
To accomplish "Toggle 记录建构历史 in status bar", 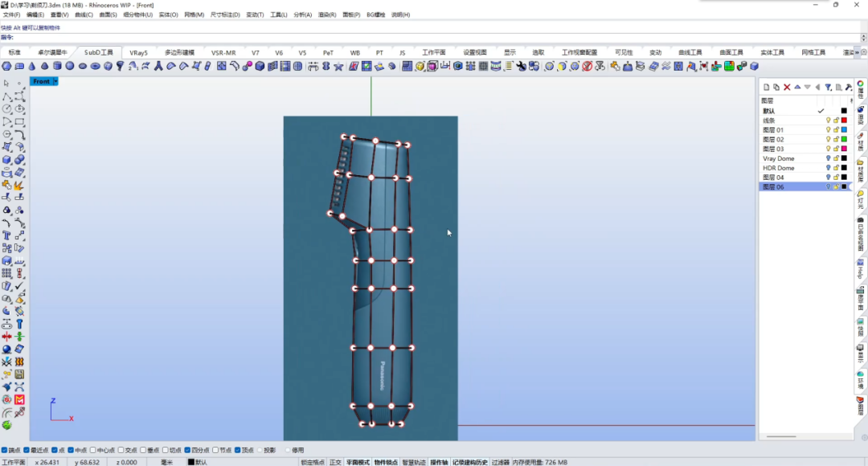I will pos(469,463).
